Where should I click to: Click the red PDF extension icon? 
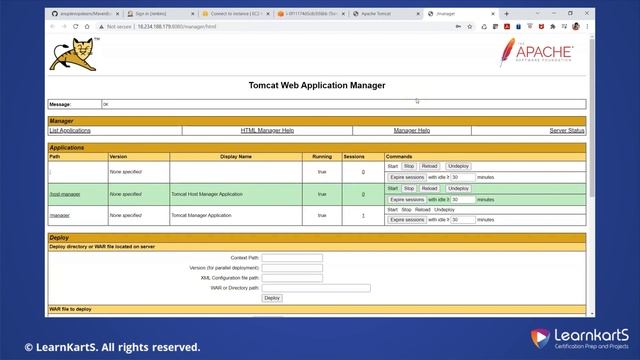pos(507,27)
